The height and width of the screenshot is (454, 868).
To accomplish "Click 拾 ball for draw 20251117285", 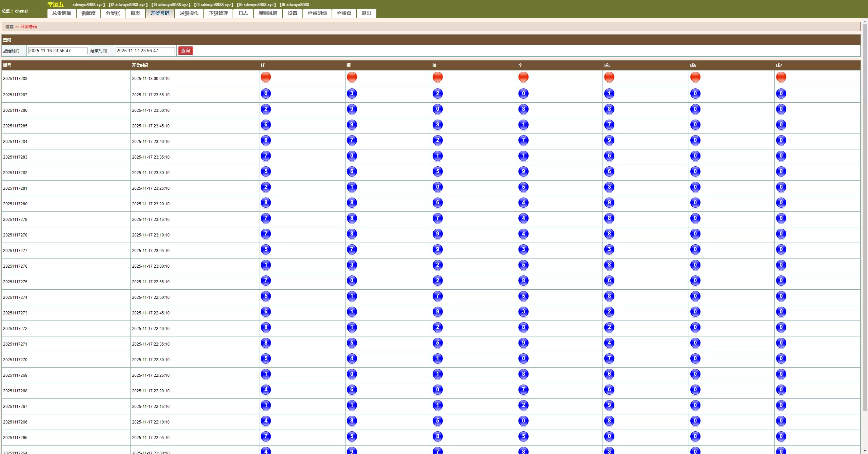I will 437,125.
